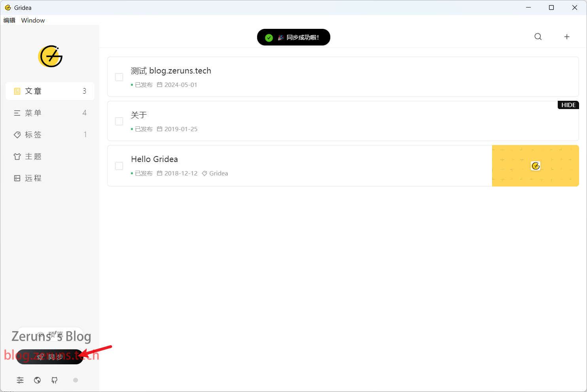Open the 菜单 menu section

click(x=50, y=113)
